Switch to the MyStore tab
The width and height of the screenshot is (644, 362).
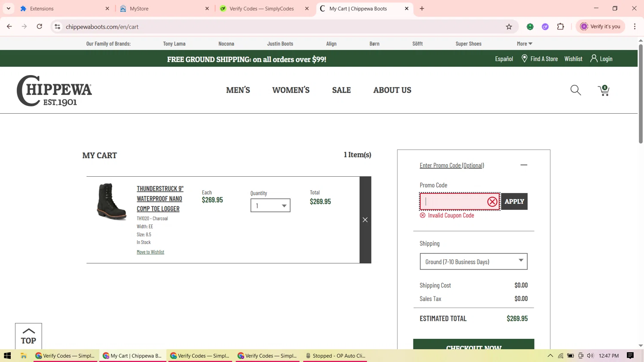coord(164,9)
